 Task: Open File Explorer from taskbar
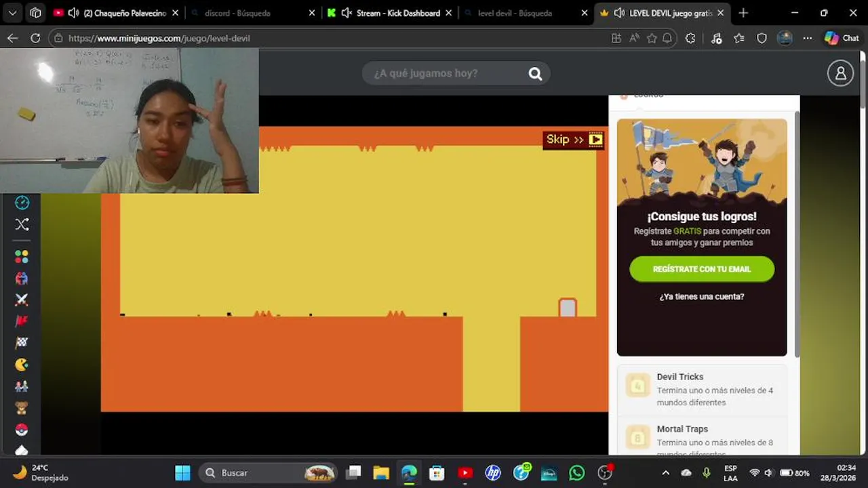tap(381, 472)
